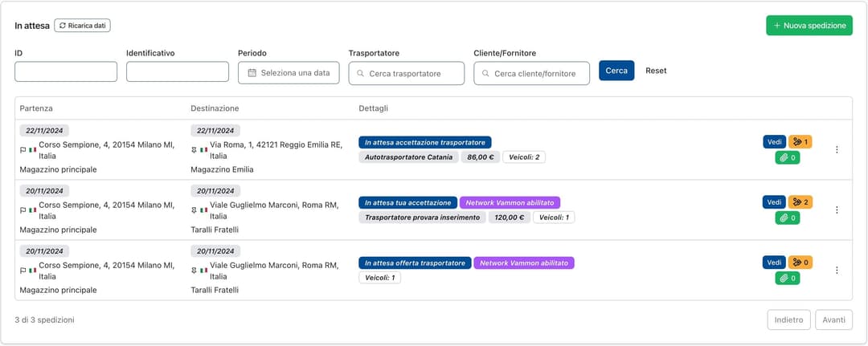Click the Ricarica dati refresh button
Viewport: 868px width, 346px height.
(82, 26)
